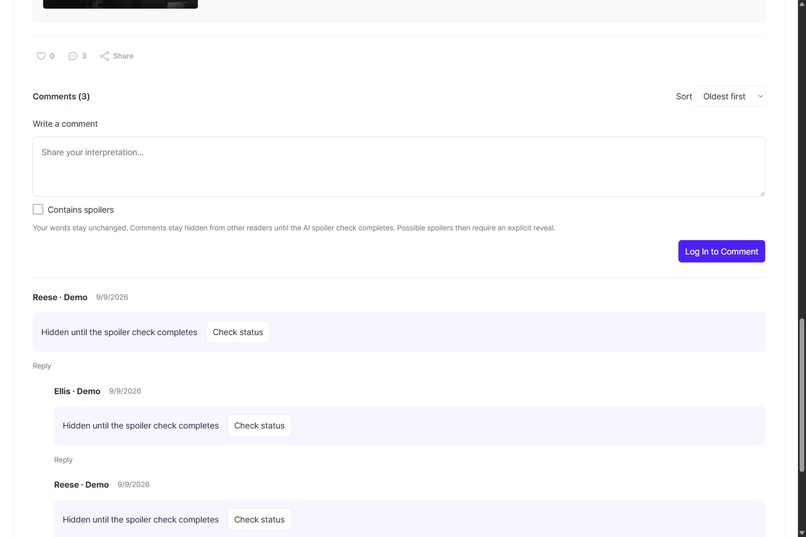Screen dimensions: 806x537
Task: Click the dark image thumbnail at top
Action: [x=120, y=4]
